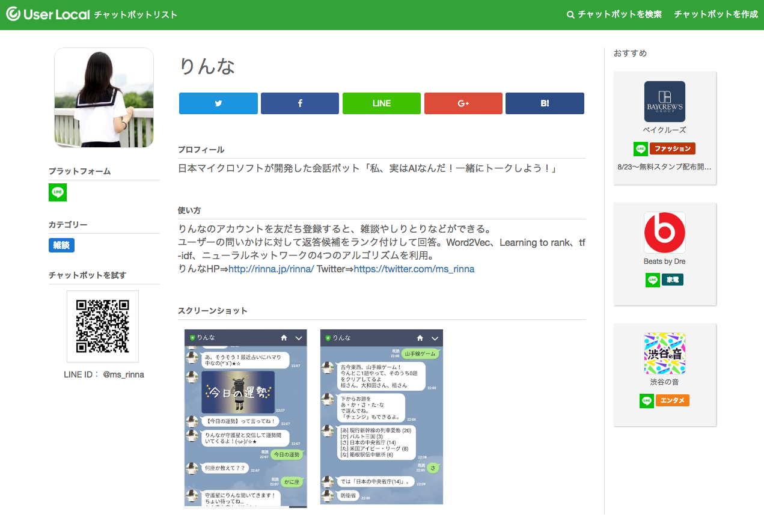Open http://rinna.jp/rinna/ link
764x532 pixels.
tap(271, 269)
